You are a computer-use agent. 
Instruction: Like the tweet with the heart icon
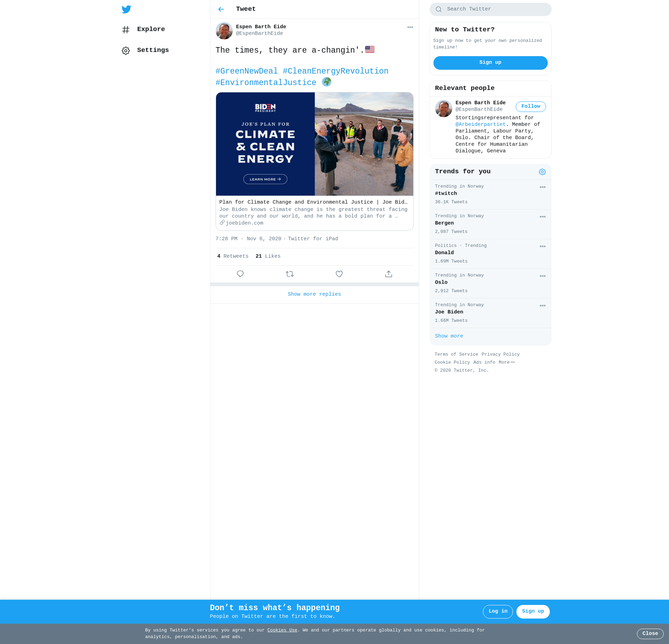339,274
